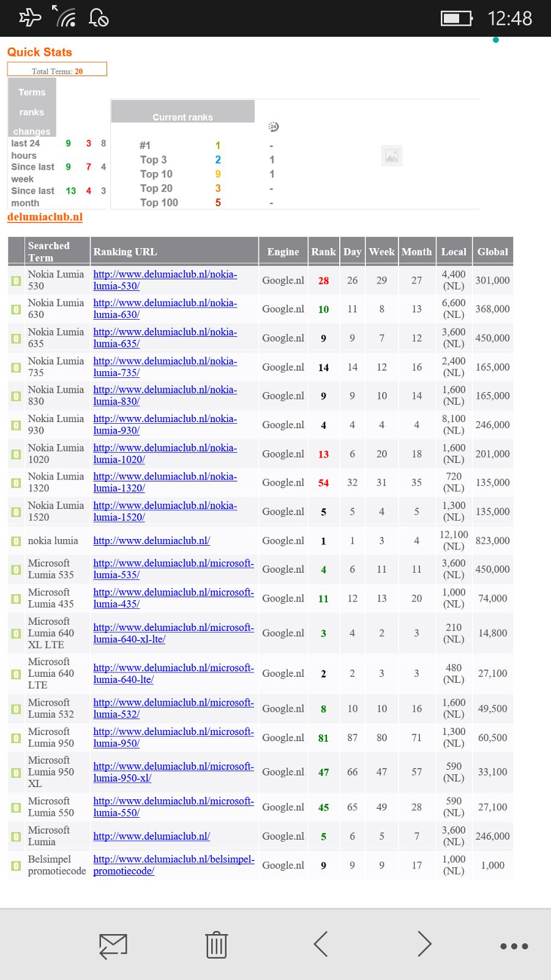Tap the 12:48 clock in status bar
The height and width of the screenshot is (980, 551).
click(509, 18)
